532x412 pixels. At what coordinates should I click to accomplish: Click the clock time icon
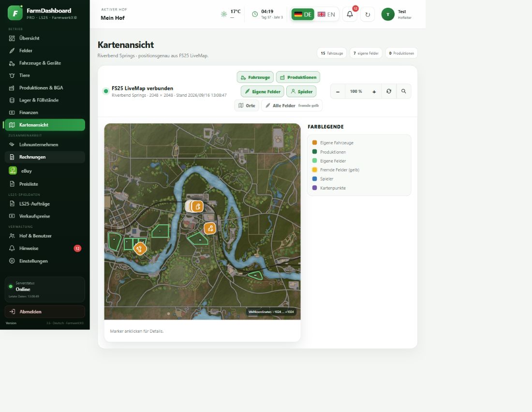255,14
